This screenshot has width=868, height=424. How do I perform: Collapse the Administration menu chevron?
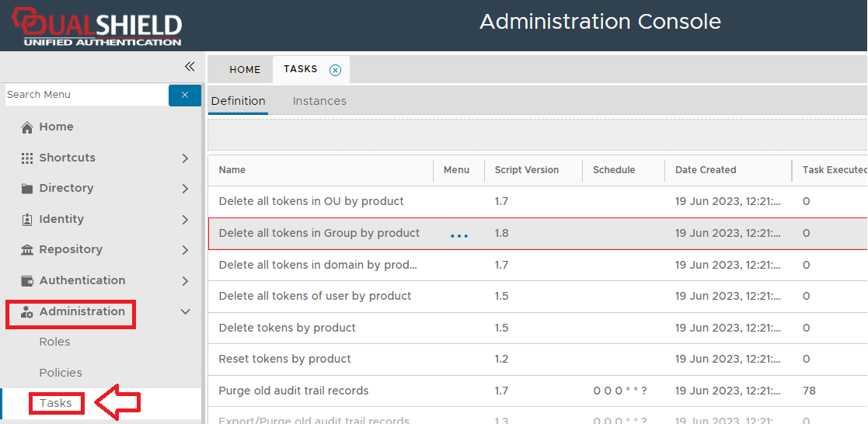pos(185,312)
